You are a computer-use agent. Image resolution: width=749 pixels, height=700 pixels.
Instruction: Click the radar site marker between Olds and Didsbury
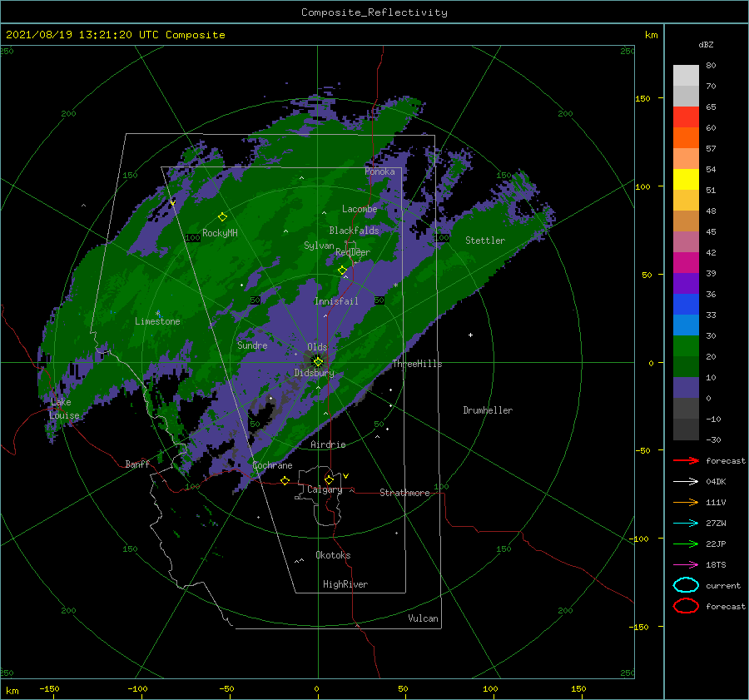coord(318,362)
